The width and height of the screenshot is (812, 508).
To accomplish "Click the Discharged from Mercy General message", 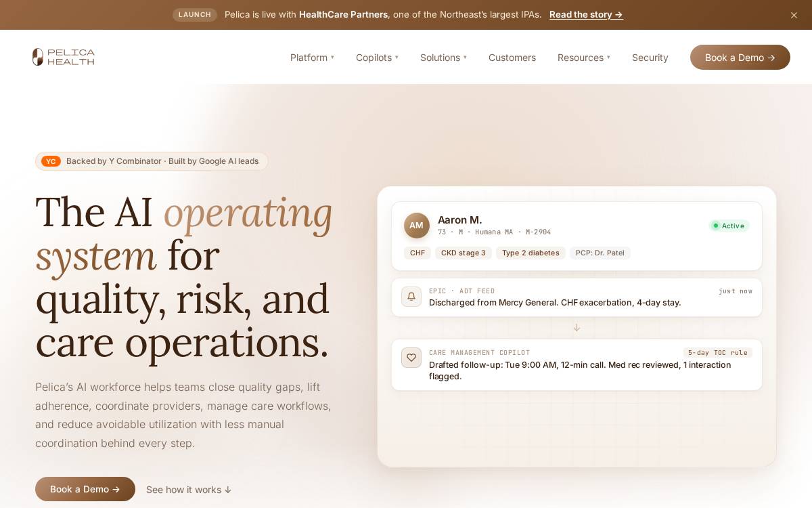I will 555,303.
